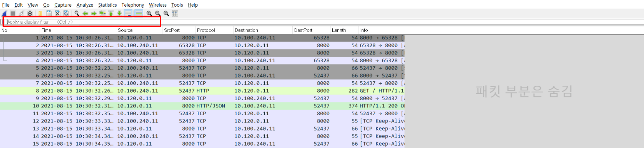Jump to the last packet
Image resolution: width=644 pixels, height=148 pixels.
pyautogui.click(x=119, y=13)
